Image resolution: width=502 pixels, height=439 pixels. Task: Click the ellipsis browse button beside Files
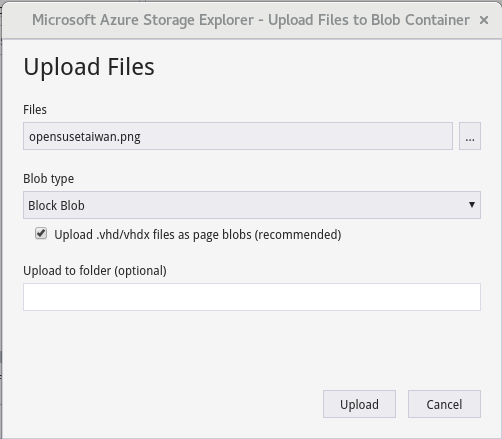470,136
